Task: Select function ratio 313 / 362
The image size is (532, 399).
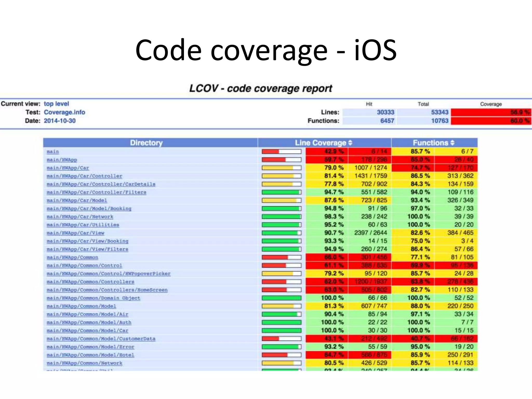Action: [460, 176]
